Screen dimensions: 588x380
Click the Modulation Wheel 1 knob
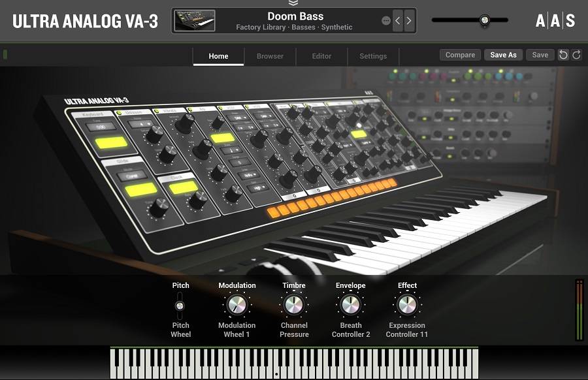[237, 305]
